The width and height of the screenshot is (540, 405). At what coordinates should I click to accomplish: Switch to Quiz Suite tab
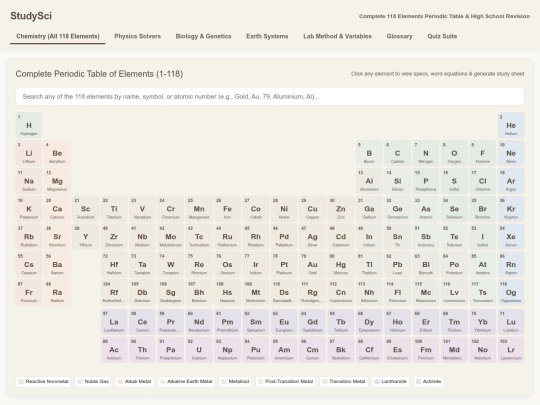click(442, 37)
